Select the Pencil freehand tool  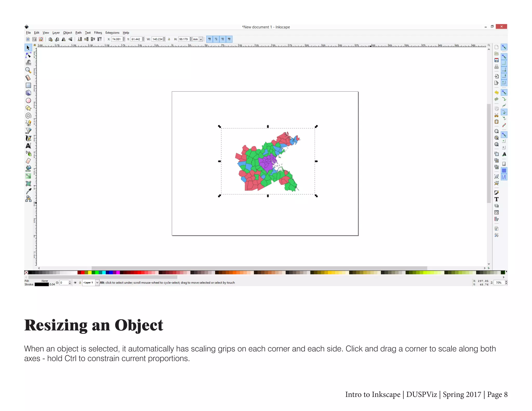point(28,123)
